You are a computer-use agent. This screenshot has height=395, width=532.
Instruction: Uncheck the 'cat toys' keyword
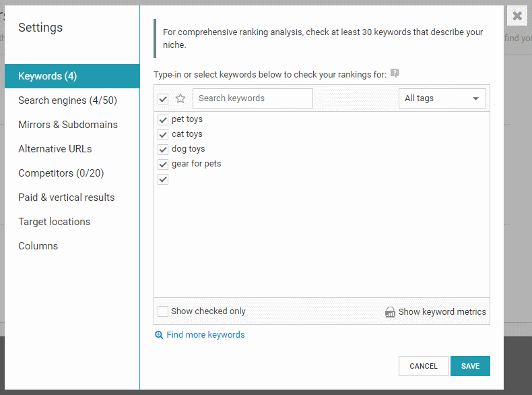point(163,135)
